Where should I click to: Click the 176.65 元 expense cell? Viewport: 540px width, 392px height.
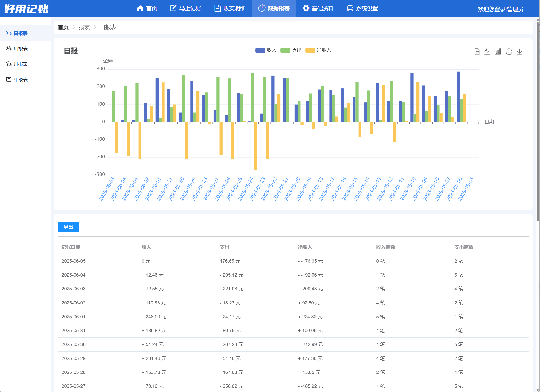(230, 261)
